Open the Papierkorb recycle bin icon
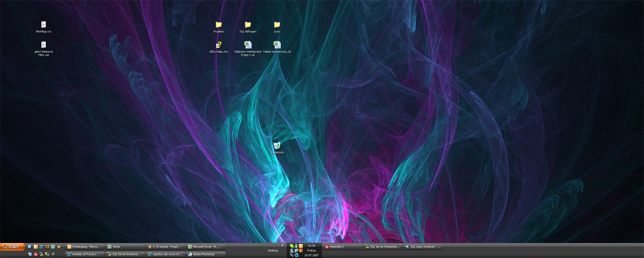Viewport: 644px width, 258px height. click(x=277, y=146)
